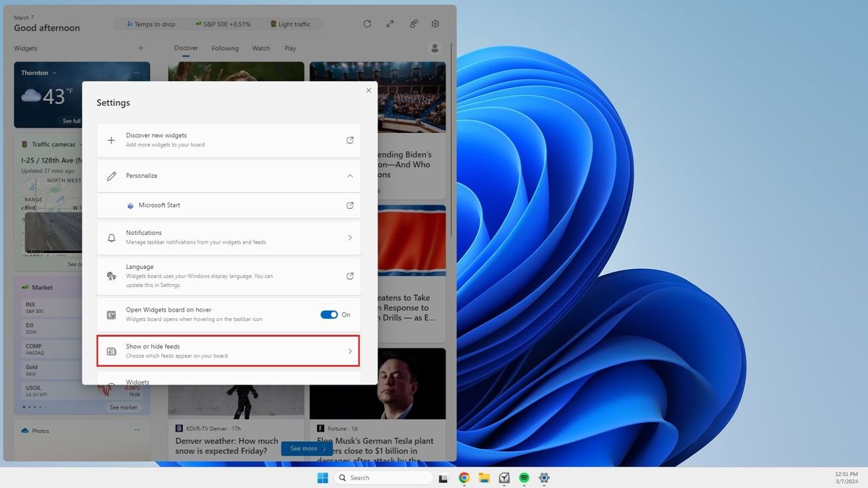Open widgets board Settings gear icon
Viewport: 868px width, 488px height.
pos(435,23)
